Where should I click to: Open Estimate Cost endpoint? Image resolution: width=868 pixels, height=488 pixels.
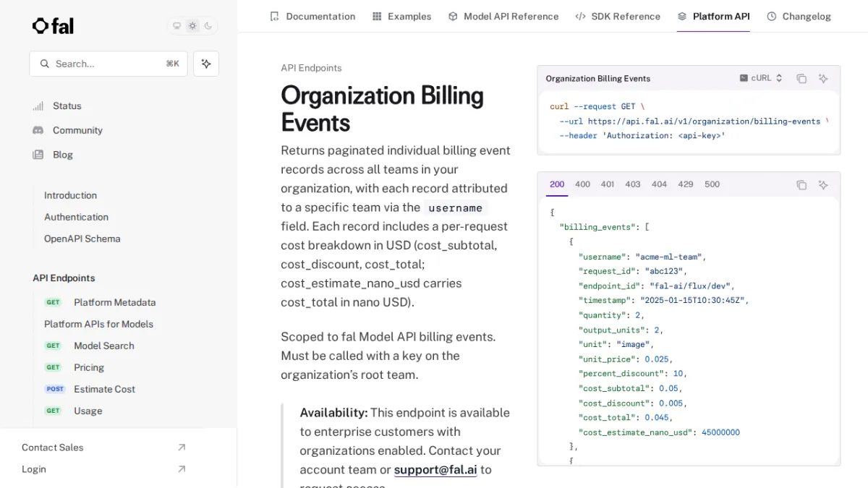pyautogui.click(x=104, y=389)
